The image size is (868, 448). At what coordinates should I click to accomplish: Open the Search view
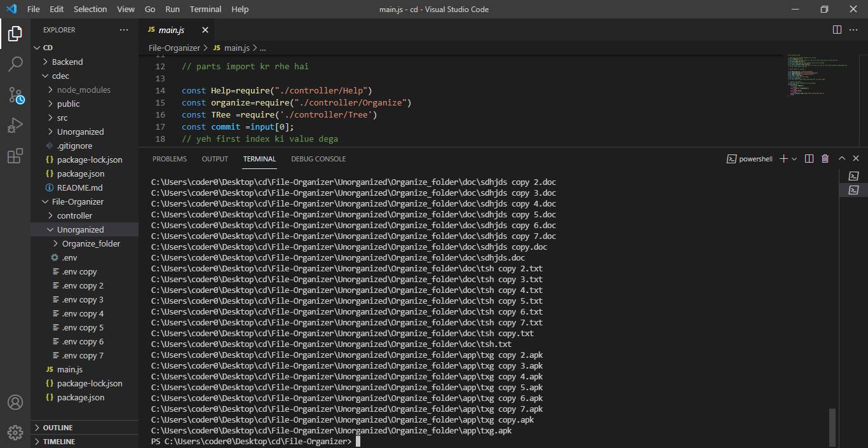pos(15,64)
